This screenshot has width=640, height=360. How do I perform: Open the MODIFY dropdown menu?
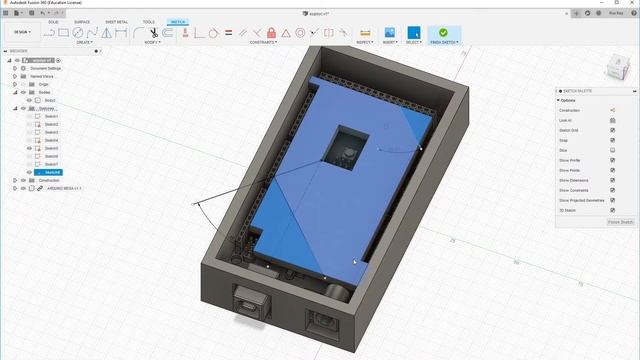(153, 42)
